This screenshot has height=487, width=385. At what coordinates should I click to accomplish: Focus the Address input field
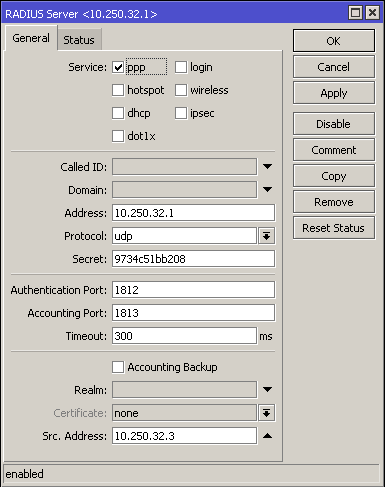193,213
